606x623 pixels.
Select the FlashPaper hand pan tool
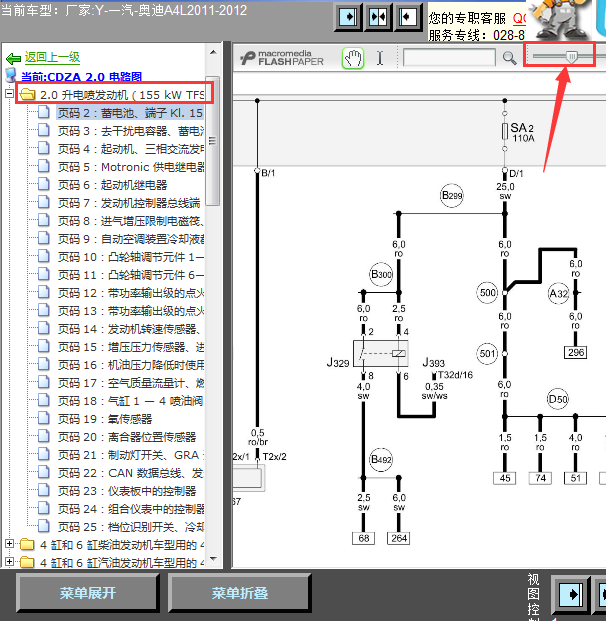pos(353,58)
